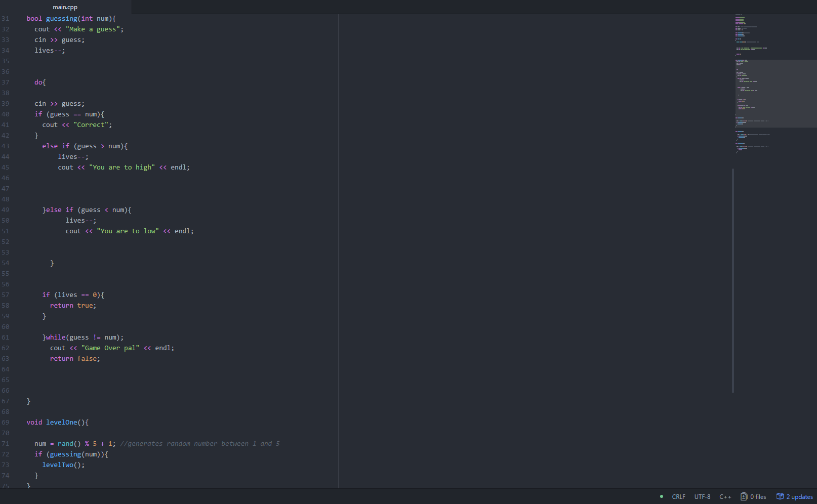Click the '}while(guess != num);' line

83,338
